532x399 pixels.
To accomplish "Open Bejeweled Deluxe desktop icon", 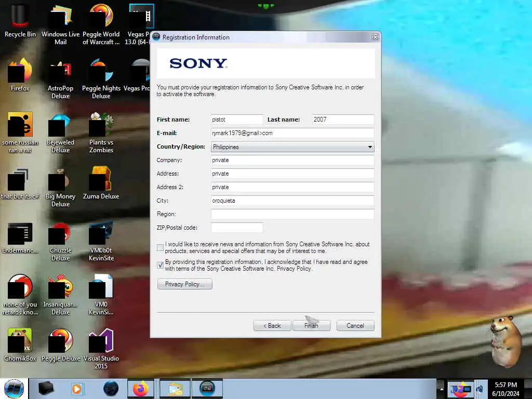I will [x=60, y=133].
